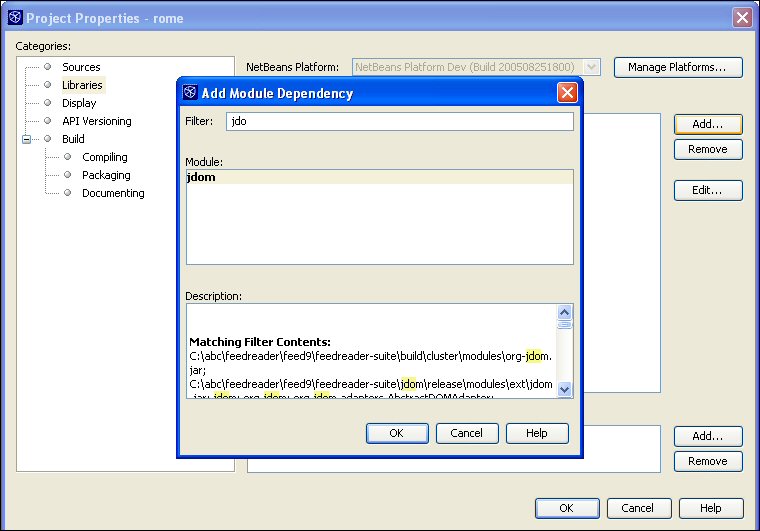Open NetBeans Platform dropdown arrow
This screenshot has width=760, height=531.
coord(591,67)
